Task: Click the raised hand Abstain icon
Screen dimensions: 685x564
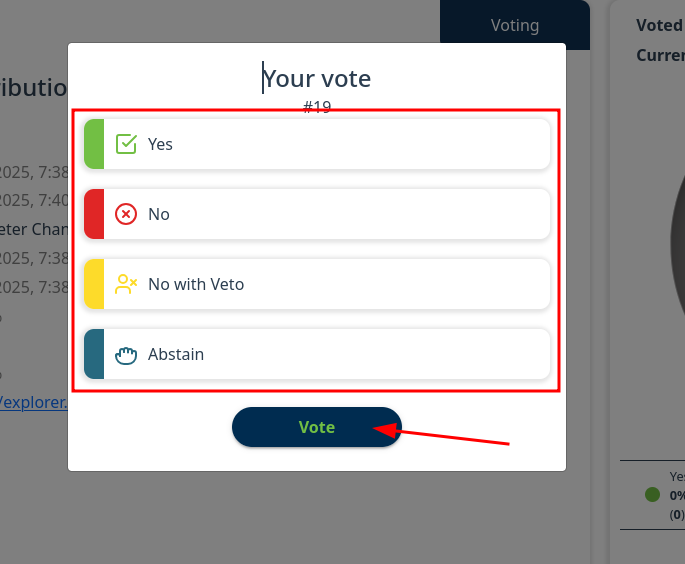Action: 126,354
